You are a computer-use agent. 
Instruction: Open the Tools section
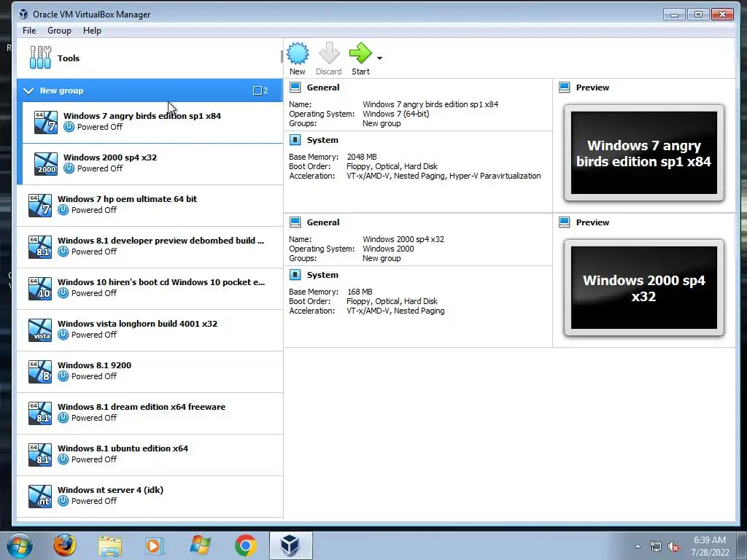pyautogui.click(x=149, y=58)
